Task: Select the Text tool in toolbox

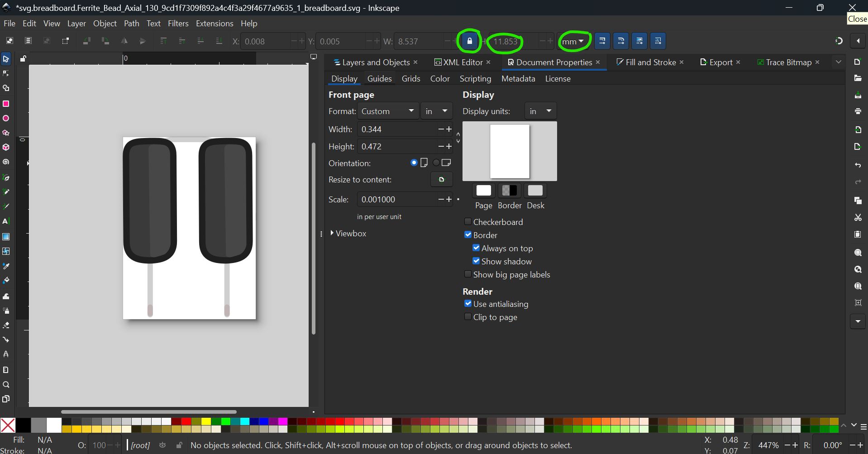Action: click(6, 221)
